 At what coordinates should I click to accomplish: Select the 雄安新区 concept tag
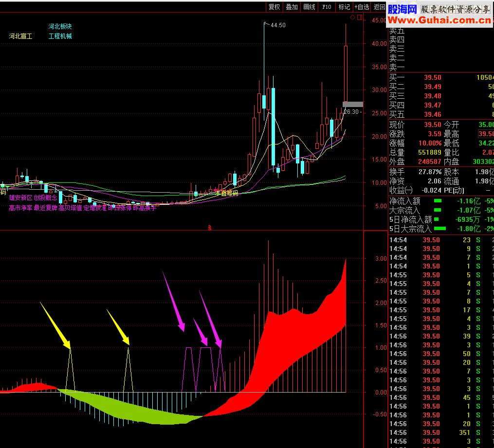[x=20, y=197]
